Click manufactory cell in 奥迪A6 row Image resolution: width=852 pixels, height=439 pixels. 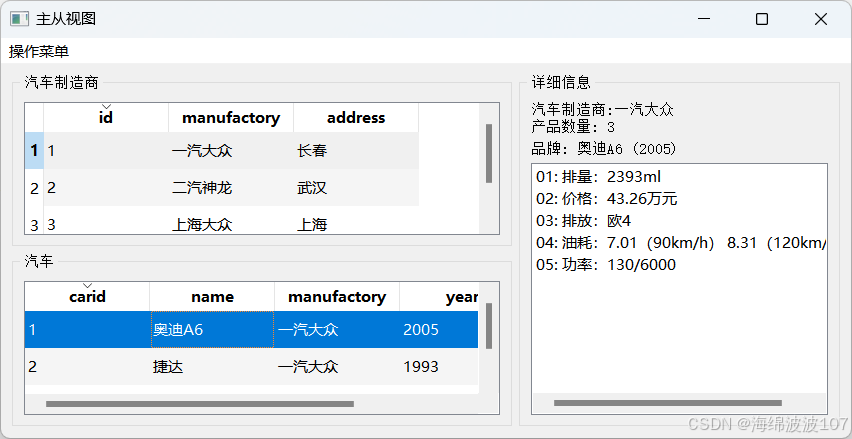coord(337,329)
